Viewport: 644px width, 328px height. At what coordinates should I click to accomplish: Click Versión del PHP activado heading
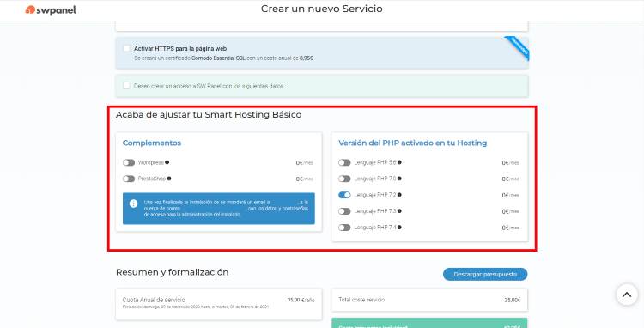click(412, 143)
